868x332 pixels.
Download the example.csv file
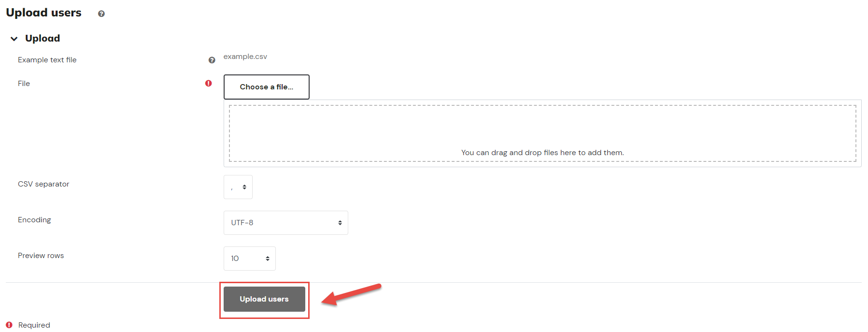pyautogui.click(x=245, y=57)
